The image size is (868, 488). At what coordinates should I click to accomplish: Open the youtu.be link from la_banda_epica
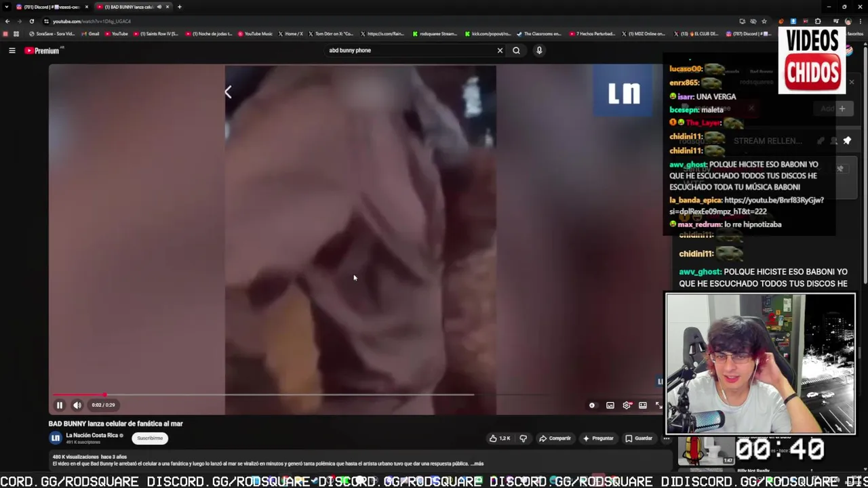747,205
